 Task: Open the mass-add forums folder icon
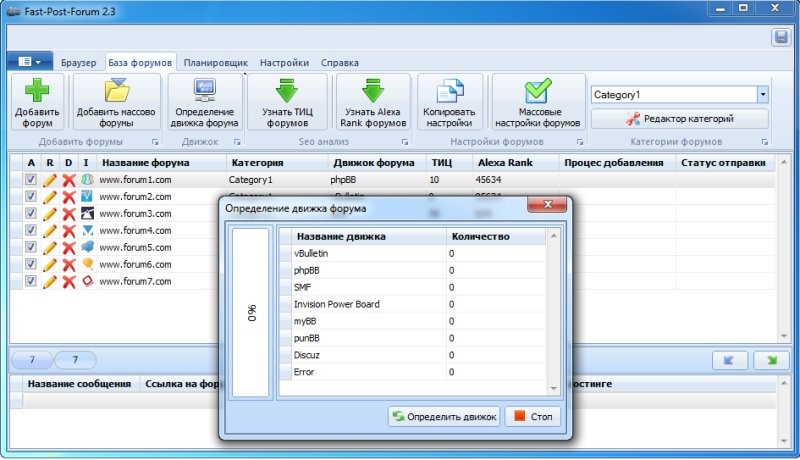click(117, 91)
